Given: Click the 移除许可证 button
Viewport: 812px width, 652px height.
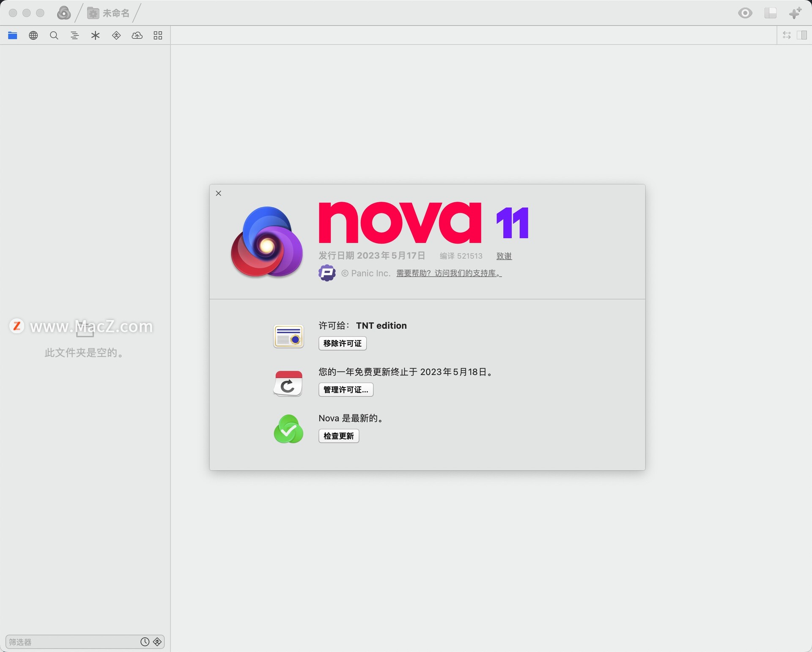Looking at the screenshot, I should click(x=343, y=343).
